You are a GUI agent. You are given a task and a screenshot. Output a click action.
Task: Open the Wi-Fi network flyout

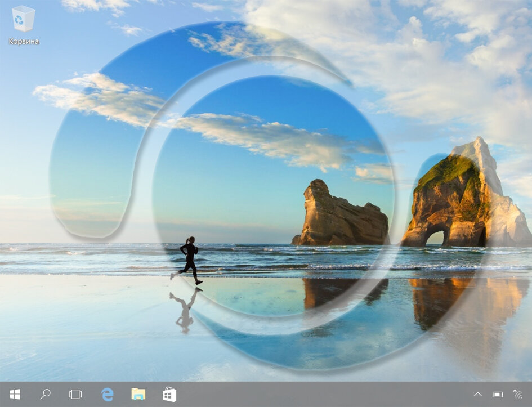click(518, 394)
